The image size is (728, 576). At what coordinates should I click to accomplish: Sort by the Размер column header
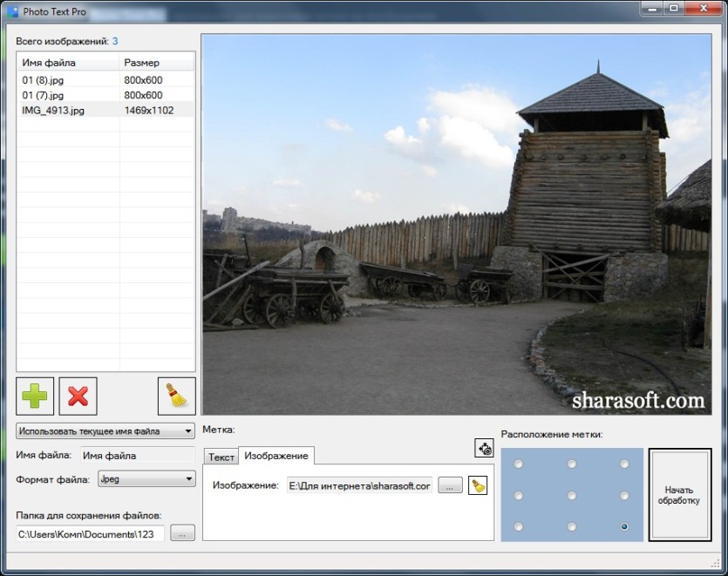[157, 63]
